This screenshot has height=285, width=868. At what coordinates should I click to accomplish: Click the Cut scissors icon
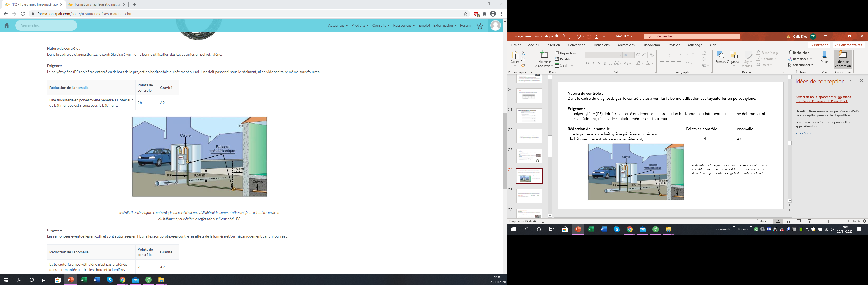(x=523, y=53)
